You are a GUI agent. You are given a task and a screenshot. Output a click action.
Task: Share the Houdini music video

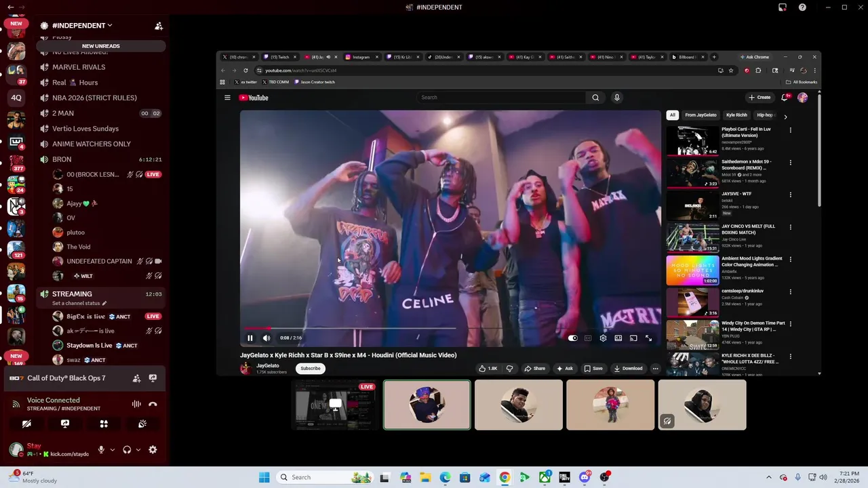click(x=534, y=368)
